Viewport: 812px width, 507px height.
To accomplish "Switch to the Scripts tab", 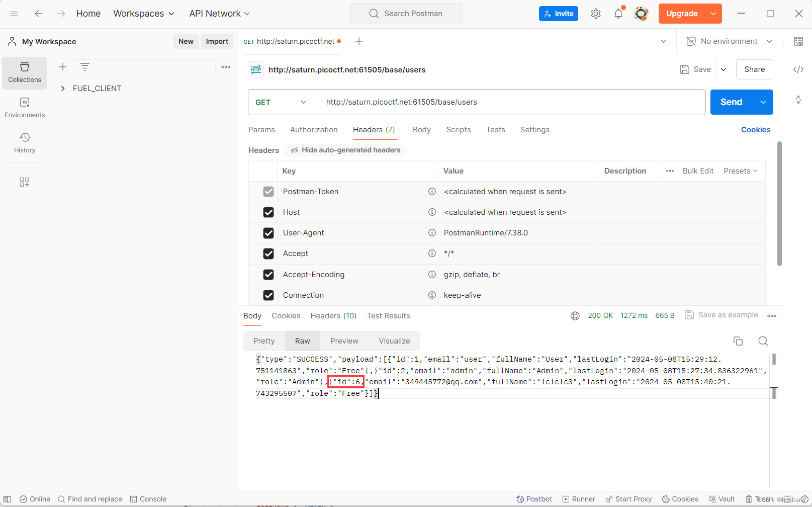I will [x=459, y=130].
